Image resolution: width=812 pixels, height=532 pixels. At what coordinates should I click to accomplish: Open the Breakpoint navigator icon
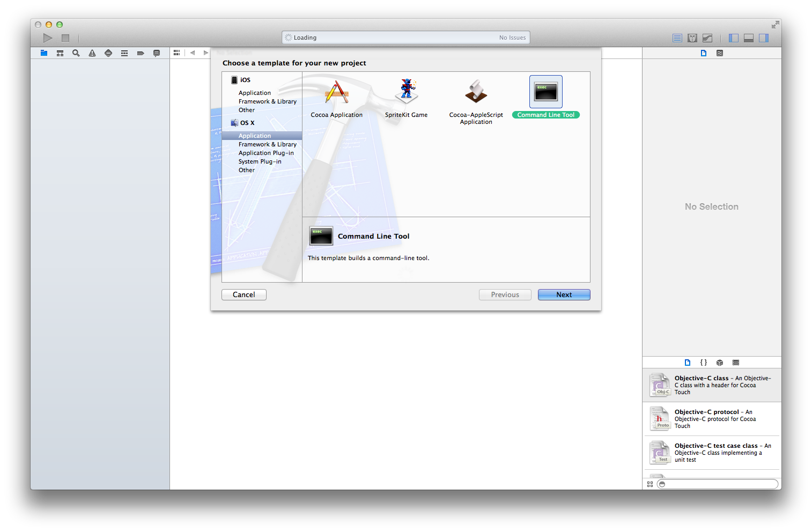pyautogui.click(x=141, y=53)
